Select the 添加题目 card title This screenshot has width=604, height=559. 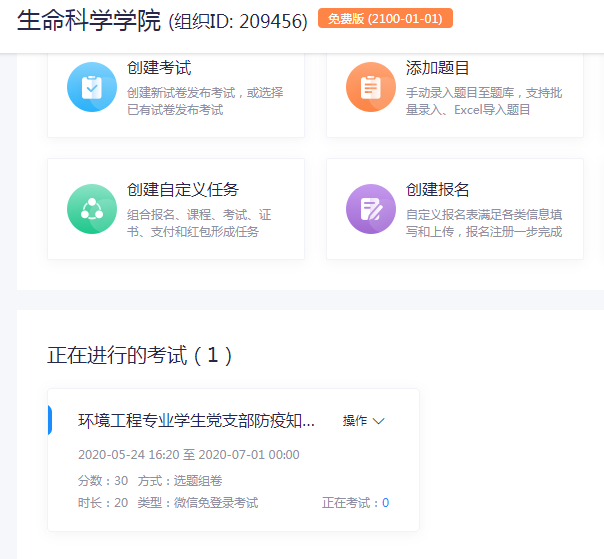[x=437, y=68]
